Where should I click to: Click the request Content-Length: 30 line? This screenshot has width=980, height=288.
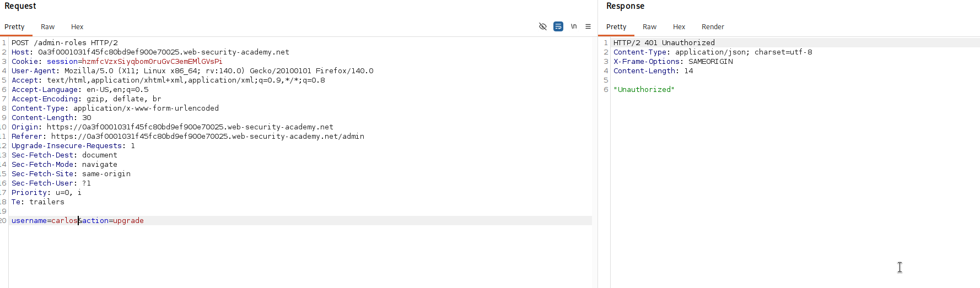(x=51, y=117)
